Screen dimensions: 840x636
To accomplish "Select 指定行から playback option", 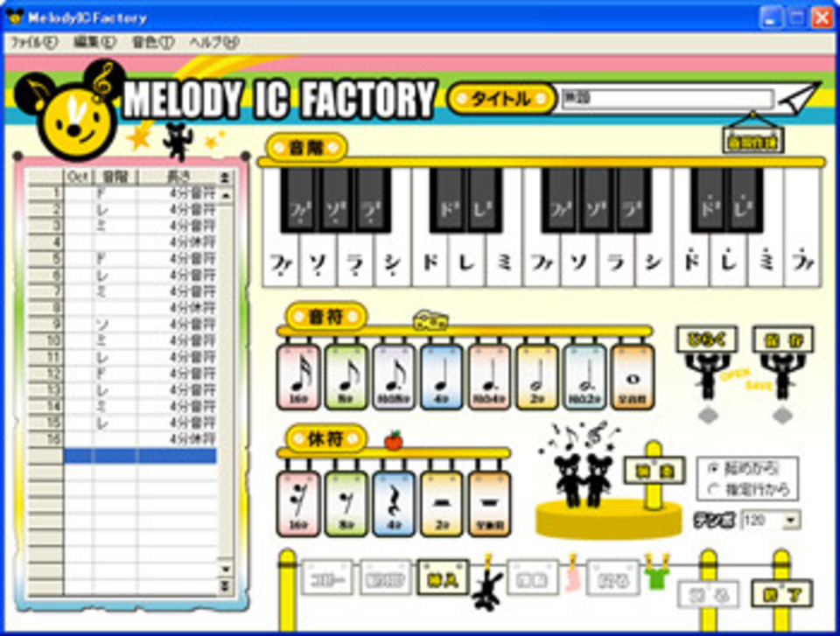I will point(749,489).
